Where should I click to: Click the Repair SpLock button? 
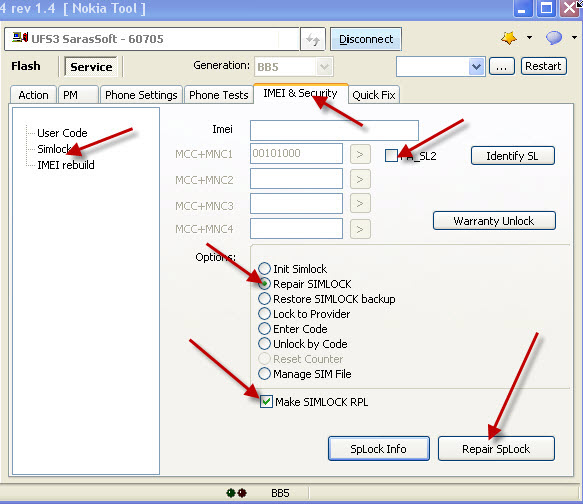[x=496, y=449]
